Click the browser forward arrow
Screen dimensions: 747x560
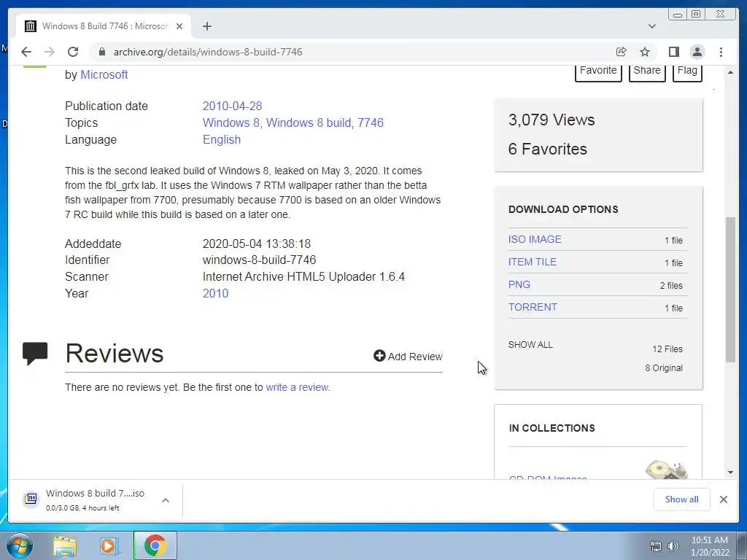click(50, 52)
